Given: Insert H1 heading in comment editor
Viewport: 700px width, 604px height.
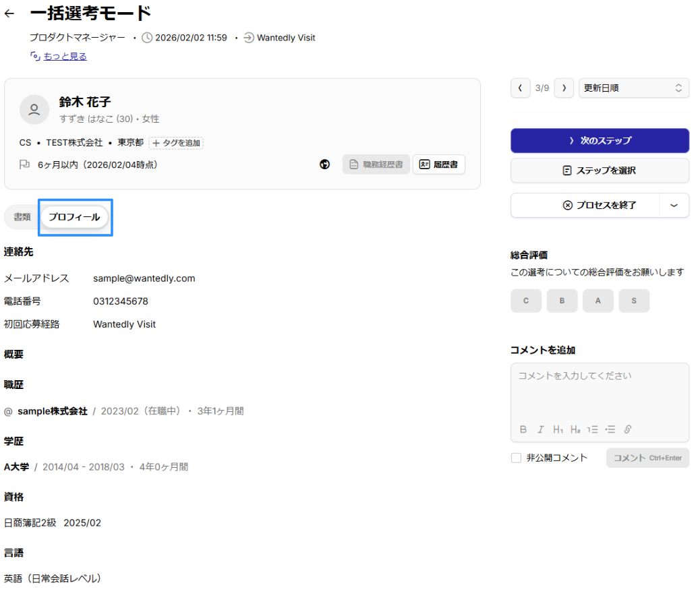Looking at the screenshot, I should [x=558, y=429].
